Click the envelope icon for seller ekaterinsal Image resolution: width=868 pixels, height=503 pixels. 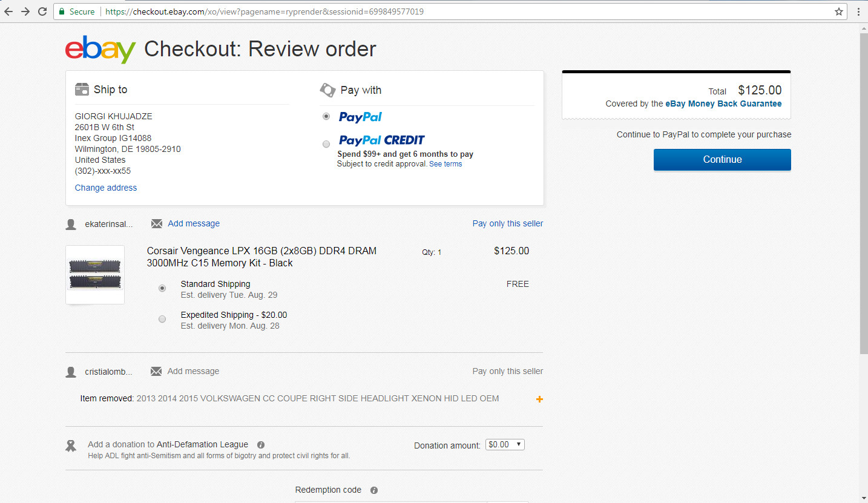click(157, 224)
